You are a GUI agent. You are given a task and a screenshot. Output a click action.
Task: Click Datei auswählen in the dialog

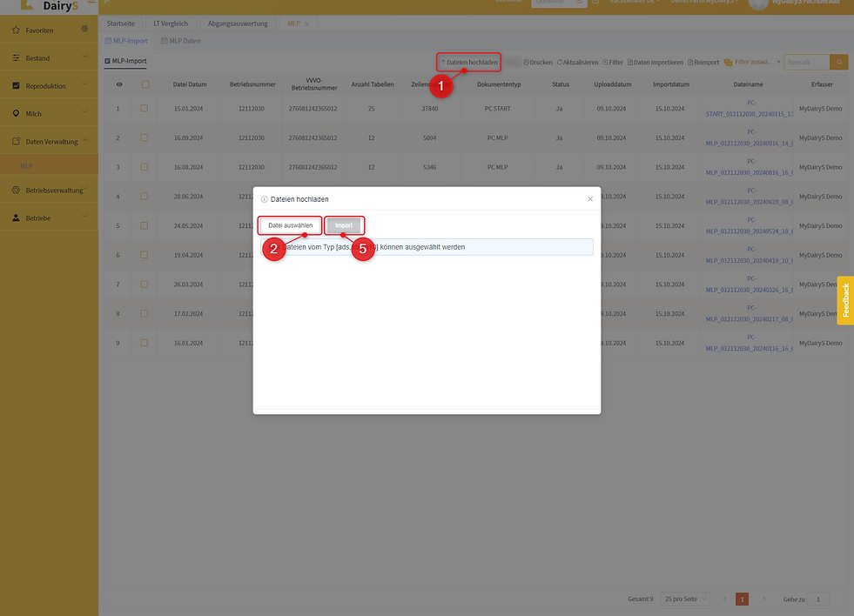(x=290, y=225)
